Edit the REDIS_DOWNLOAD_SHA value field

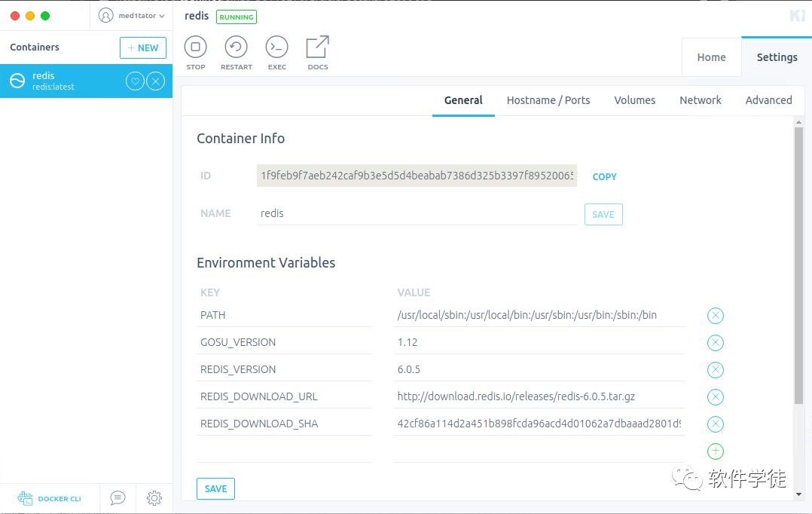[x=539, y=424]
